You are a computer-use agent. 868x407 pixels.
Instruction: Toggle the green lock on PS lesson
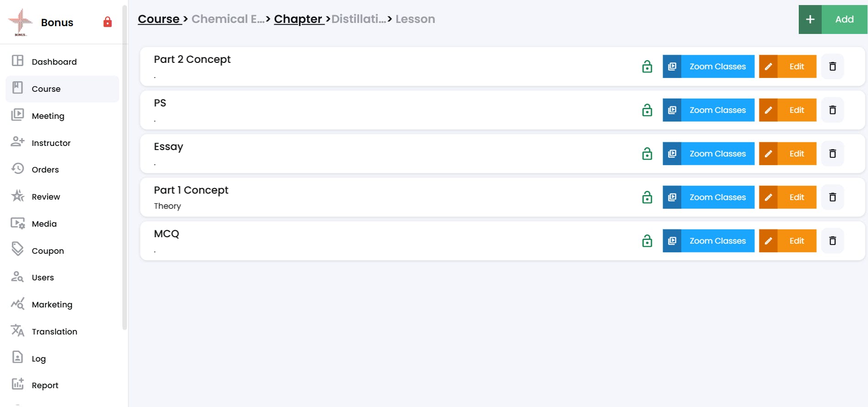647,110
